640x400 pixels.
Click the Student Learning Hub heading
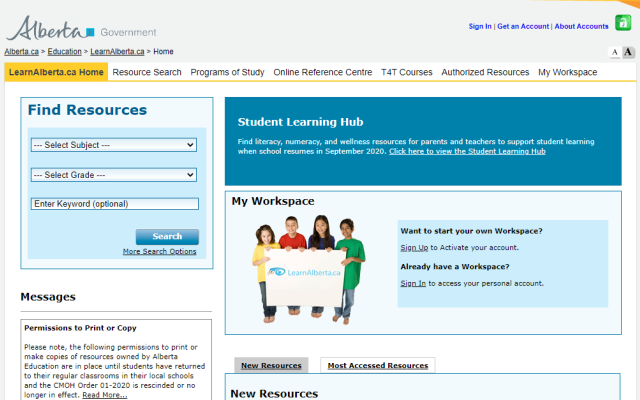click(300, 122)
